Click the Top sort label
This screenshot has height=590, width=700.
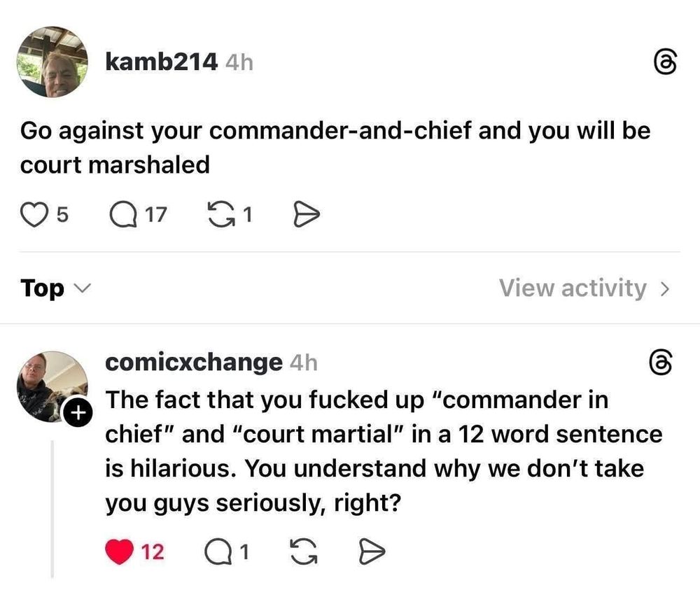pyautogui.click(x=42, y=288)
